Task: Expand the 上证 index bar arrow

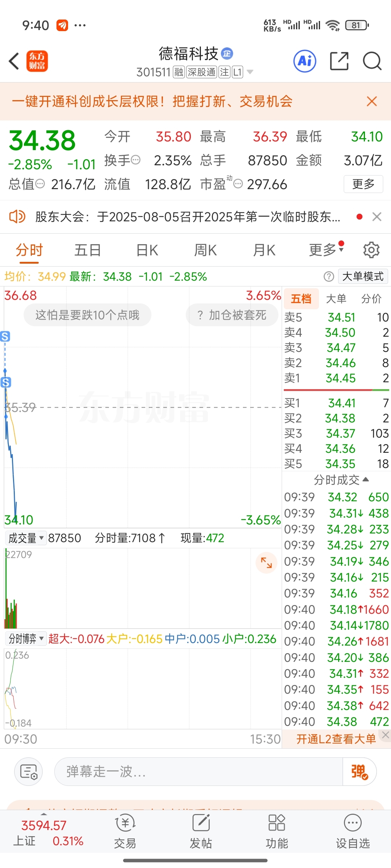Action: (44, 814)
